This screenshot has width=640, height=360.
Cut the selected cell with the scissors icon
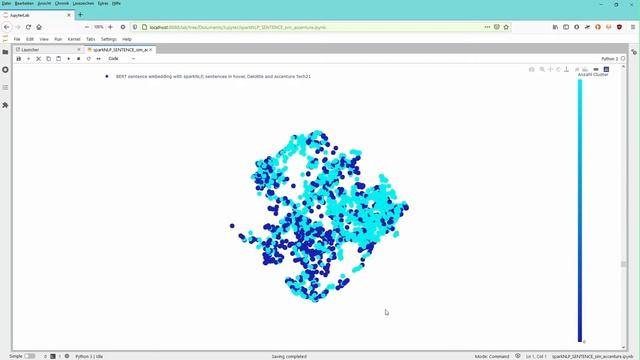(x=38, y=59)
